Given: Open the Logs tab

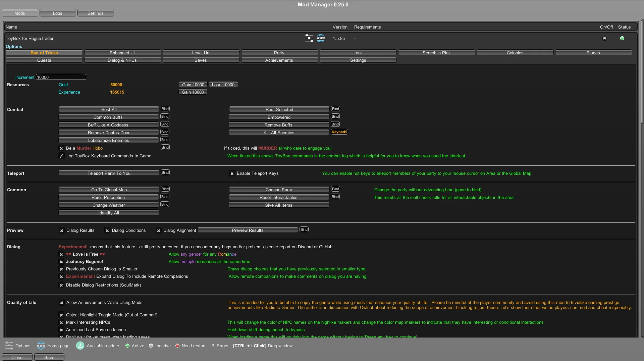Looking at the screenshot, I should click(x=58, y=13).
